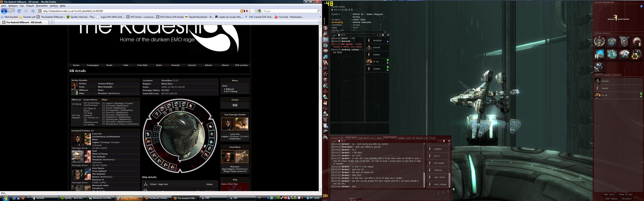
Task: Go to Firefox home page
Action: click(x=33, y=11)
